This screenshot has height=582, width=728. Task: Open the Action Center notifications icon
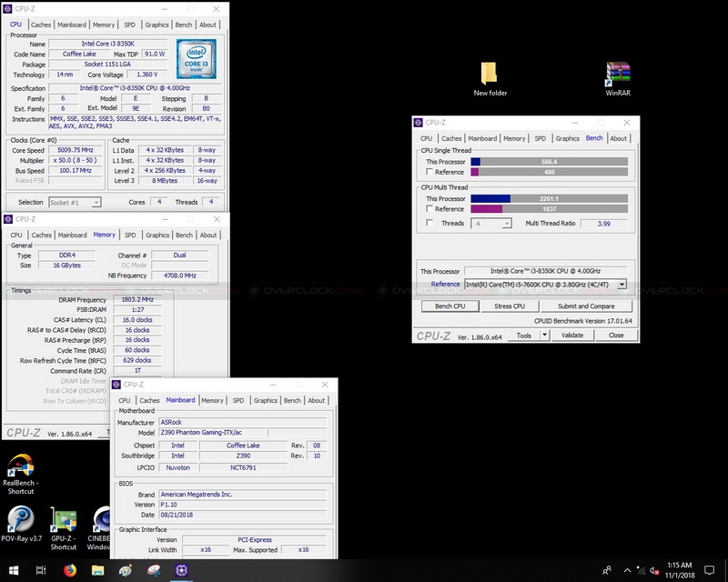[709, 570]
